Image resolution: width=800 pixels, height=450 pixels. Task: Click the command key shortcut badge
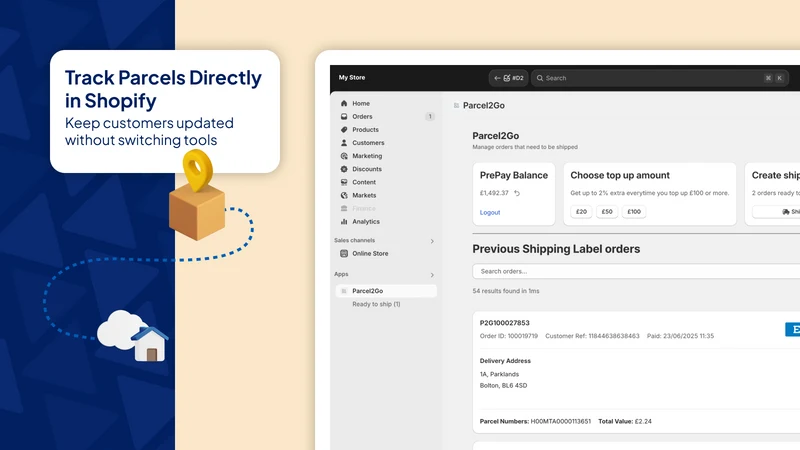tap(768, 78)
